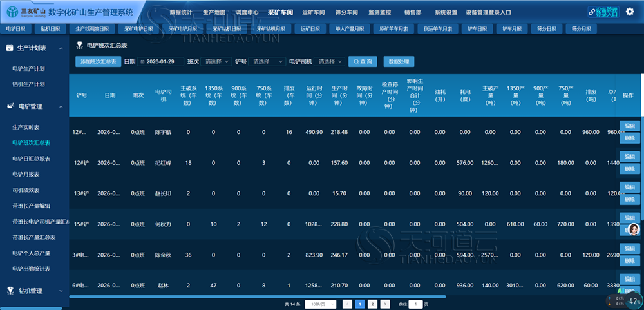Click the 何秋力 driver cell

(x=163, y=224)
